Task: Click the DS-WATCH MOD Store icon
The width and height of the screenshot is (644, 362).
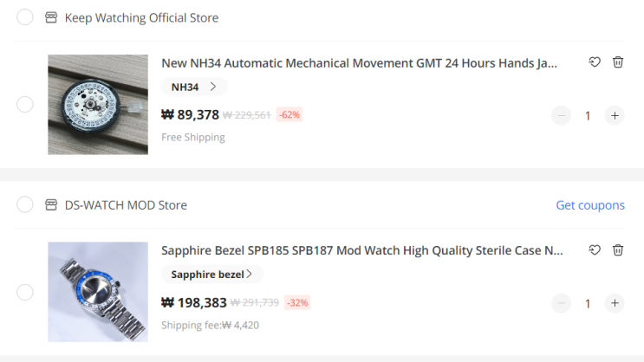Action: [x=51, y=205]
